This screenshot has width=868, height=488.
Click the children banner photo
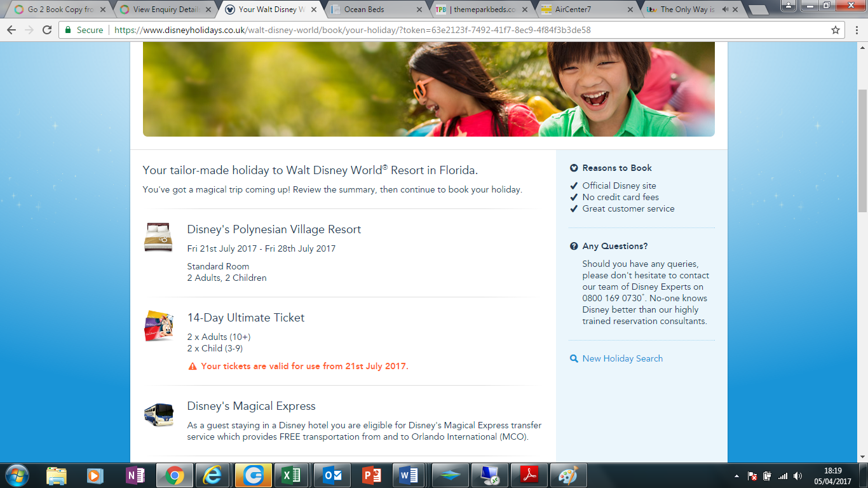[429, 90]
